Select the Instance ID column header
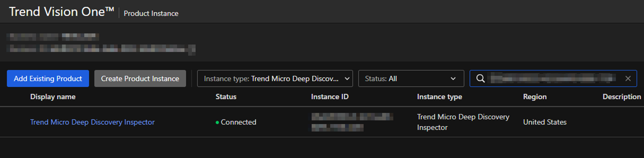Image resolution: width=644 pixels, height=158 pixels. (x=329, y=97)
